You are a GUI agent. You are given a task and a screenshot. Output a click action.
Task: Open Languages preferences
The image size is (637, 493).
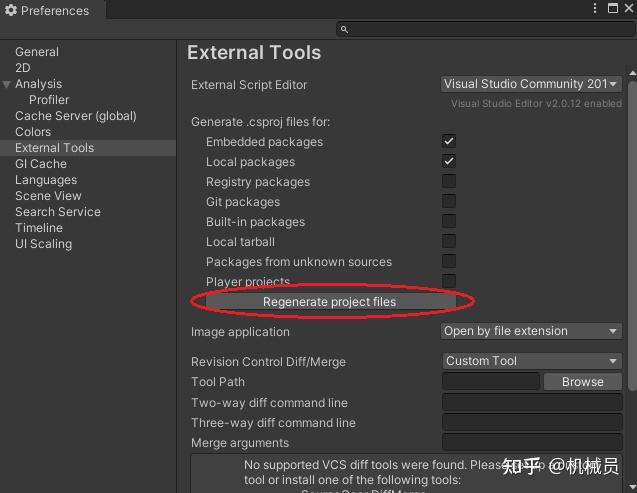(46, 180)
